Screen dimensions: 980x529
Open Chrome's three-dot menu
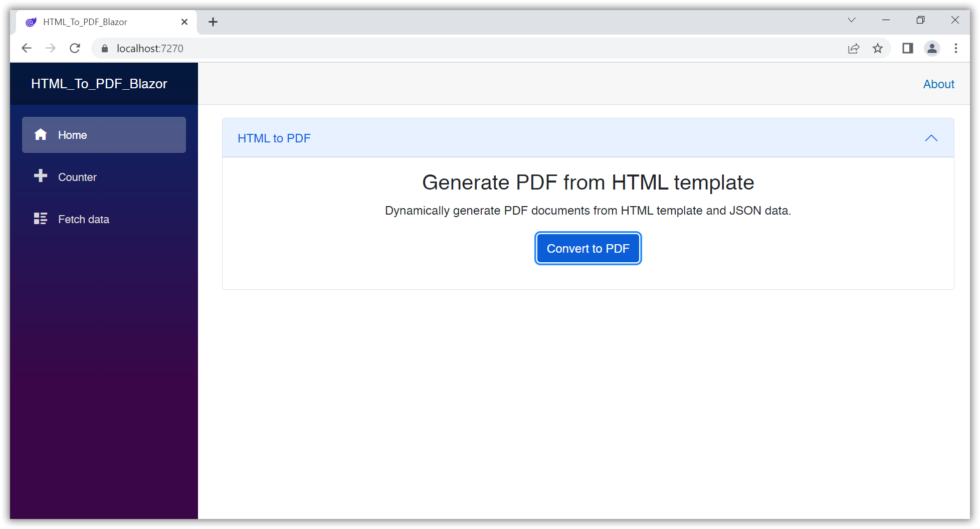pos(956,48)
